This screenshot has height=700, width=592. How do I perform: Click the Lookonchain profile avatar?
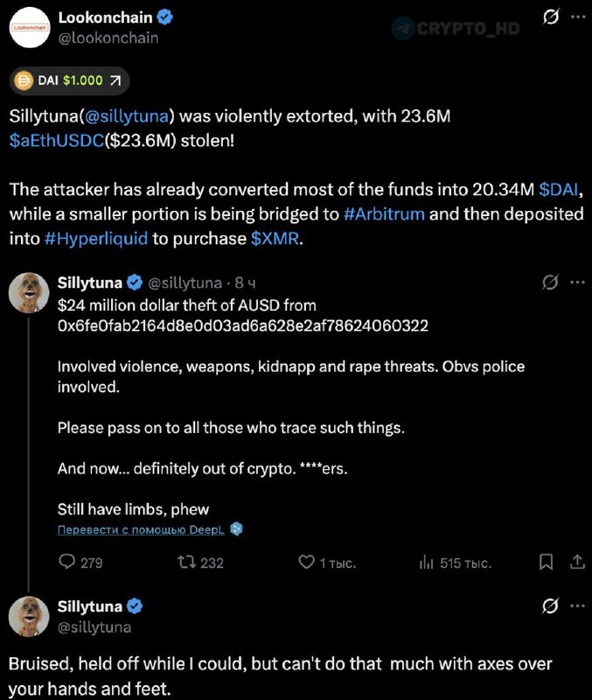tap(28, 27)
